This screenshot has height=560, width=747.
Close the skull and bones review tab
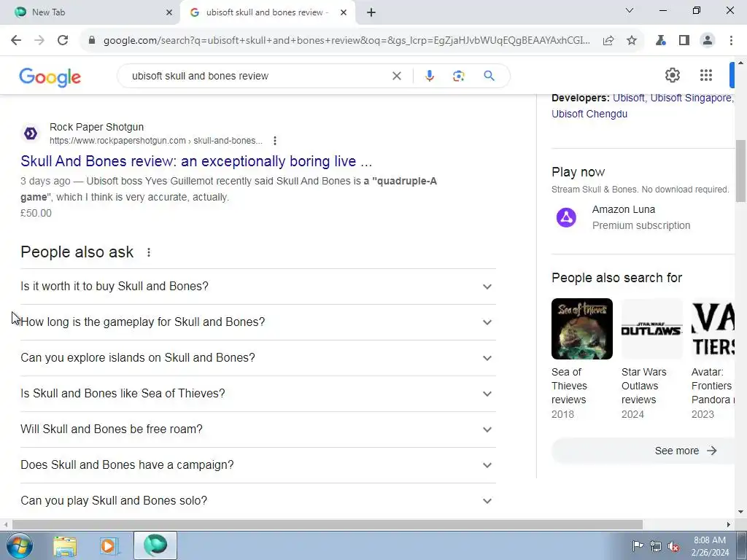[344, 12]
